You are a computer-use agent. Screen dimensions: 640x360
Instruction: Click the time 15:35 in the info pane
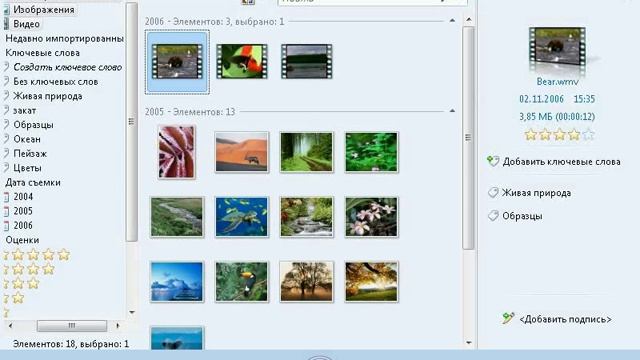point(584,99)
